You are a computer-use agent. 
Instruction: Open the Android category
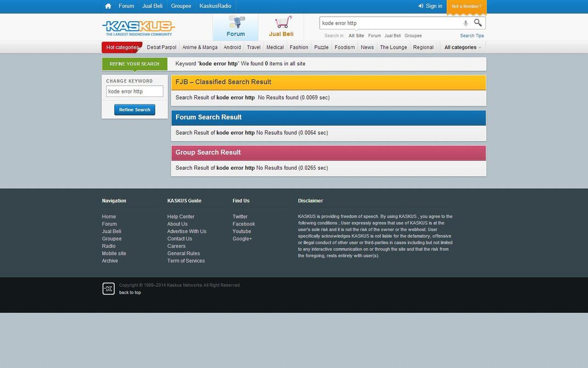click(x=232, y=47)
